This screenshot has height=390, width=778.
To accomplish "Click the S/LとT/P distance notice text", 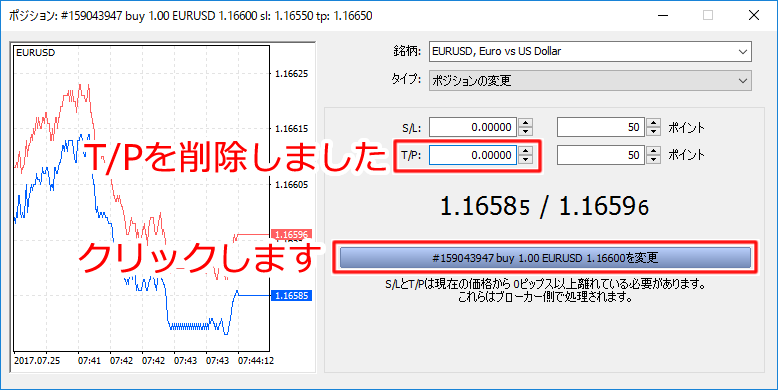I will click(545, 291).
